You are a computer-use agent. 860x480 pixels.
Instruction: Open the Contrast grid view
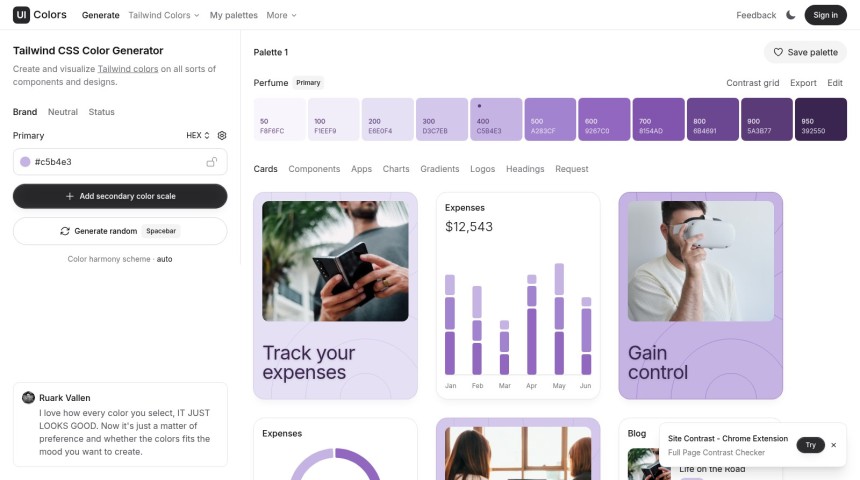tap(752, 83)
